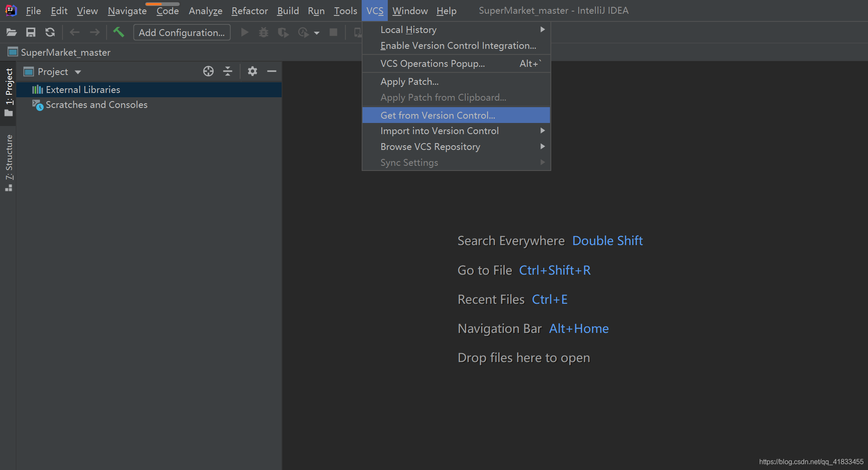This screenshot has width=868, height=470.
Task: Select Get from Version Control menu item
Action: 437,115
